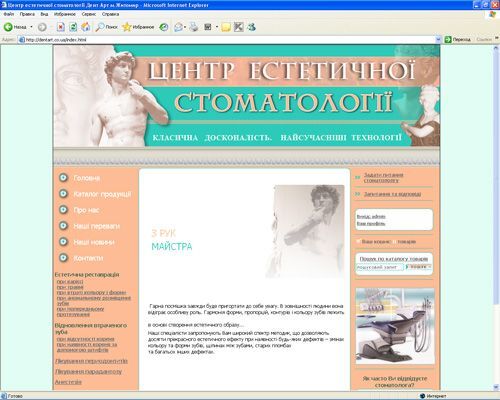Open the Про нас navigation link
The width and height of the screenshot is (500, 400).
(x=86, y=210)
